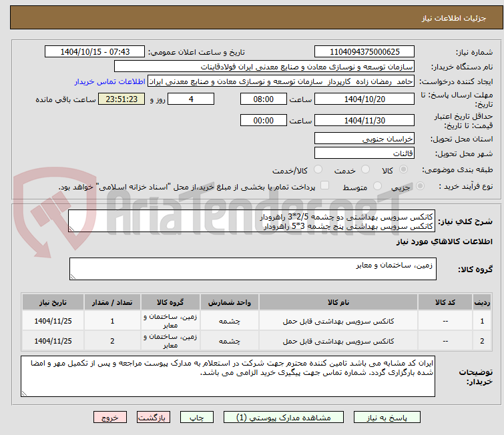The width and height of the screenshot is (504, 435).
Task: Open اطلاعات تماس خریدار link
Action: point(110,81)
